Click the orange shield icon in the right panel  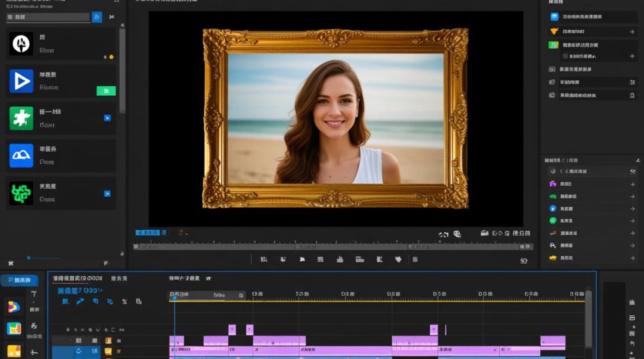tap(554, 32)
